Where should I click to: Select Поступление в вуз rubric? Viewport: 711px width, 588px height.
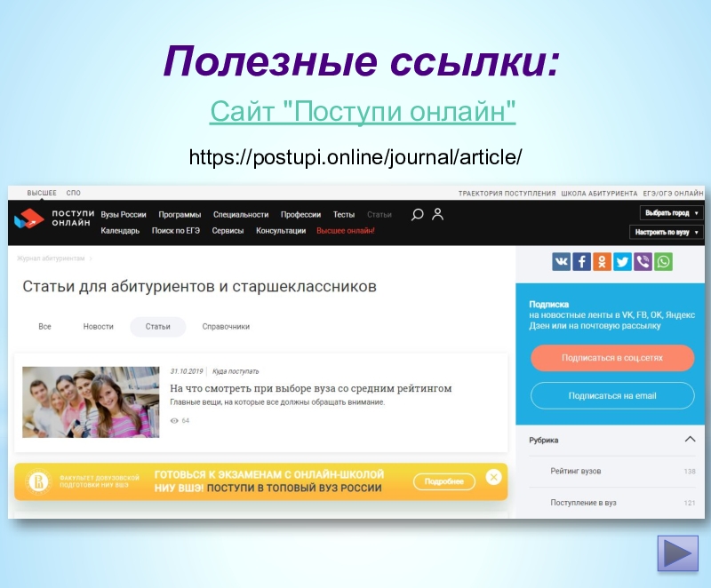click(x=583, y=503)
